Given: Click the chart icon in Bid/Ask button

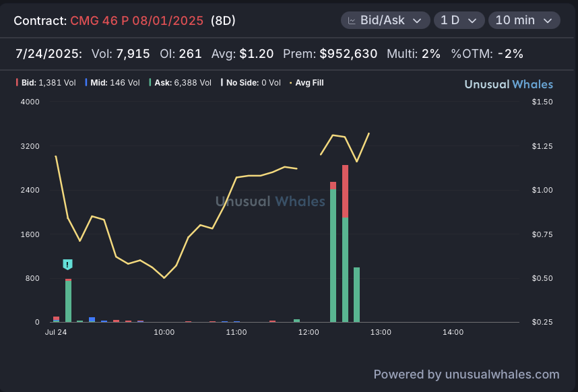Looking at the screenshot, I should click(x=352, y=21).
